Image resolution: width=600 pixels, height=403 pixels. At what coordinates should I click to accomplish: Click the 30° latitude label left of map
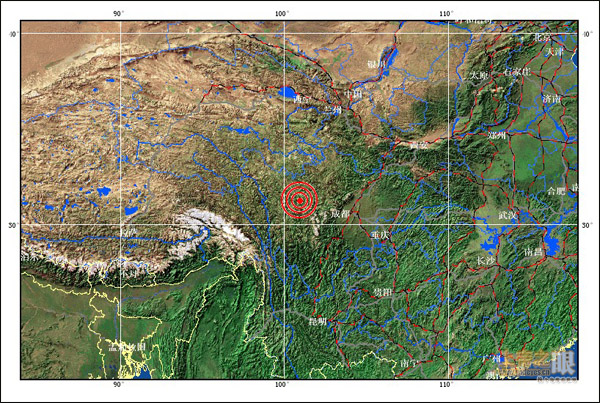pyautogui.click(x=13, y=225)
